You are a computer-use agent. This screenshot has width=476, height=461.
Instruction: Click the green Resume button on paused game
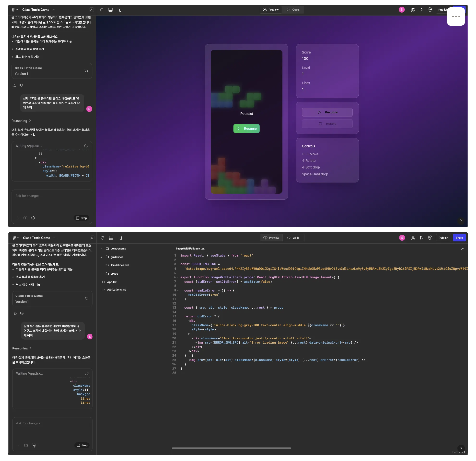pyautogui.click(x=246, y=129)
